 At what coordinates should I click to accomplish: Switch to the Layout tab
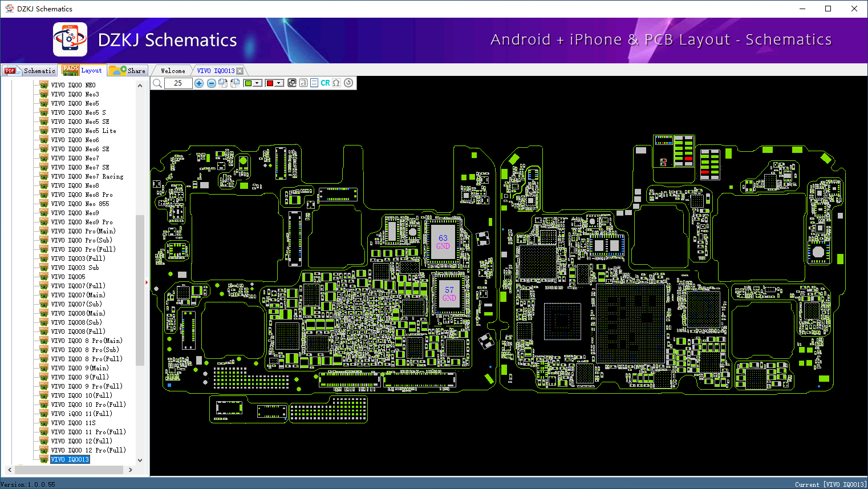coord(83,70)
